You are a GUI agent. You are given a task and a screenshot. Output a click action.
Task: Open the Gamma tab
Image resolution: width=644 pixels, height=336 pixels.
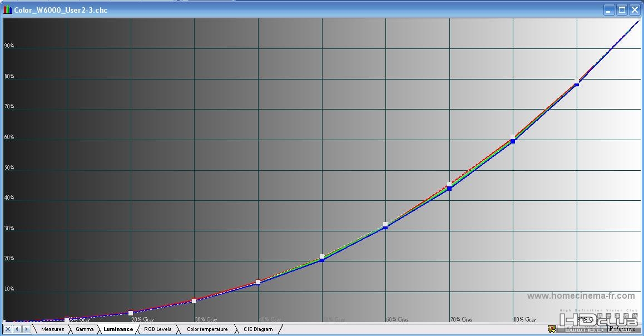(x=85, y=329)
